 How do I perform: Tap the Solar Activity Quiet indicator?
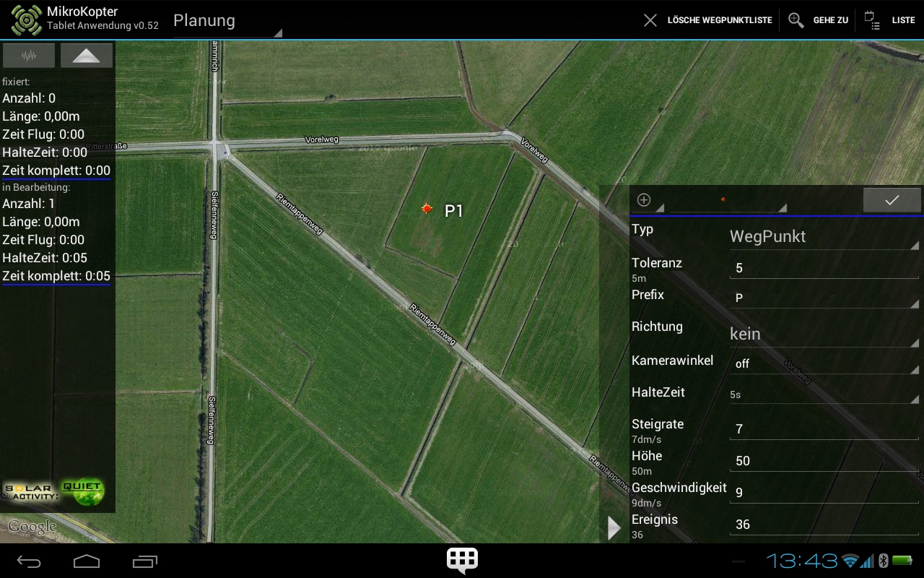[x=54, y=492]
